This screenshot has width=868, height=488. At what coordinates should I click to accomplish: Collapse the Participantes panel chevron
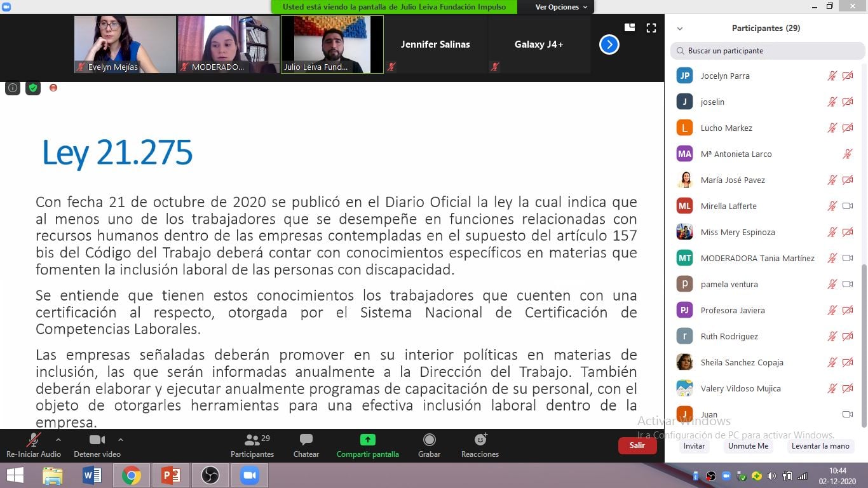[x=680, y=29]
